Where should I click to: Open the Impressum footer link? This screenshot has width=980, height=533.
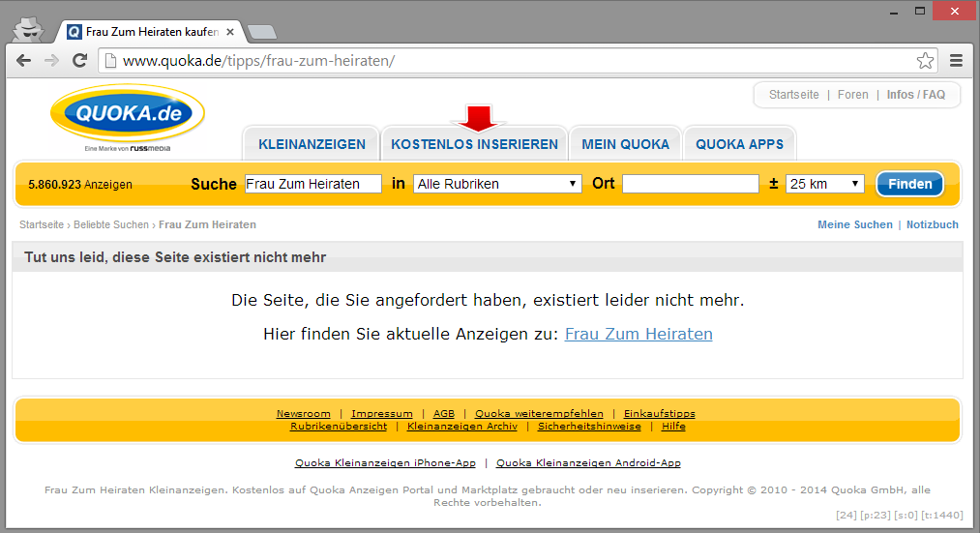[x=381, y=413]
